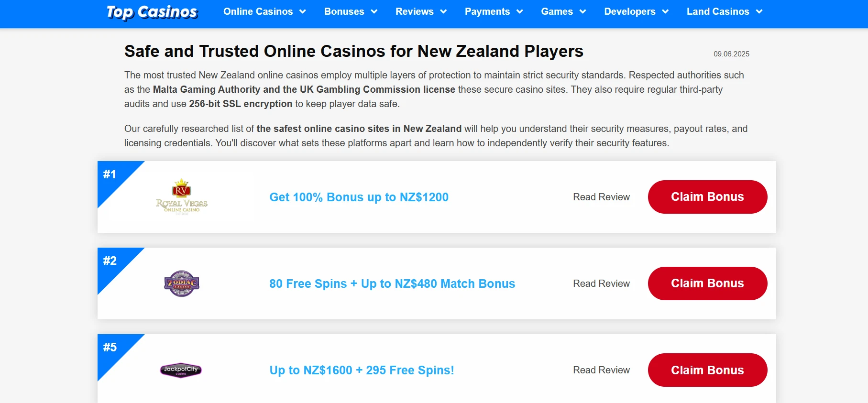The height and width of the screenshot is (403, 868).
Task: Expand the Payments menu chevron
Action: point(520,12)
